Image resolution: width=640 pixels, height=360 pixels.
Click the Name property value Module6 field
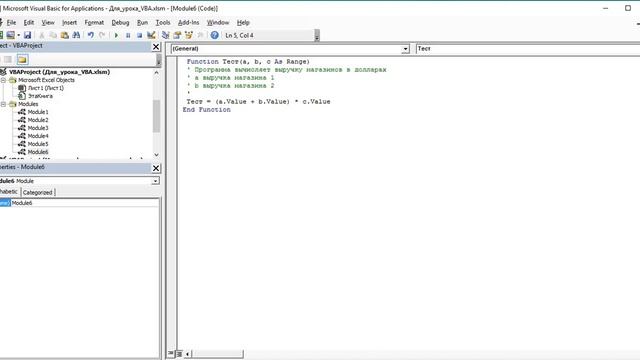pyautogui.click(x=84, y=203)
